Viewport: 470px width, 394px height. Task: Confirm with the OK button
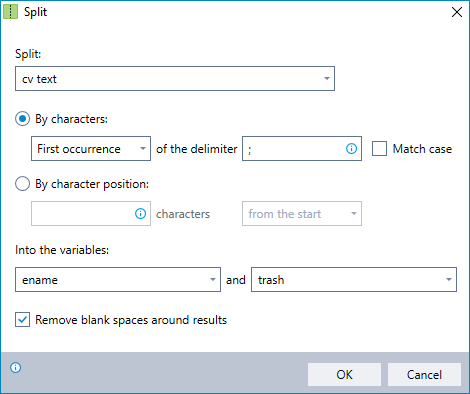344,375
